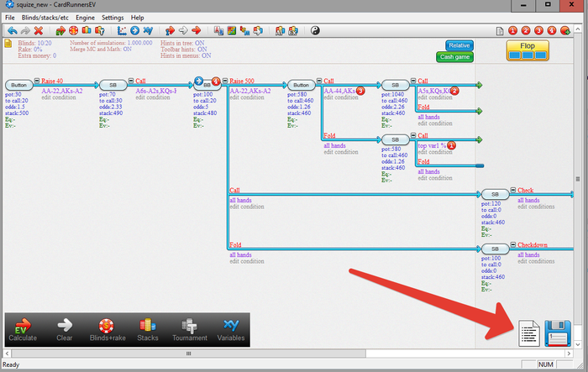This screenshot has height=372, width=588.
Task: Click the Variables button in bottom panel
Action: point(231,330)
